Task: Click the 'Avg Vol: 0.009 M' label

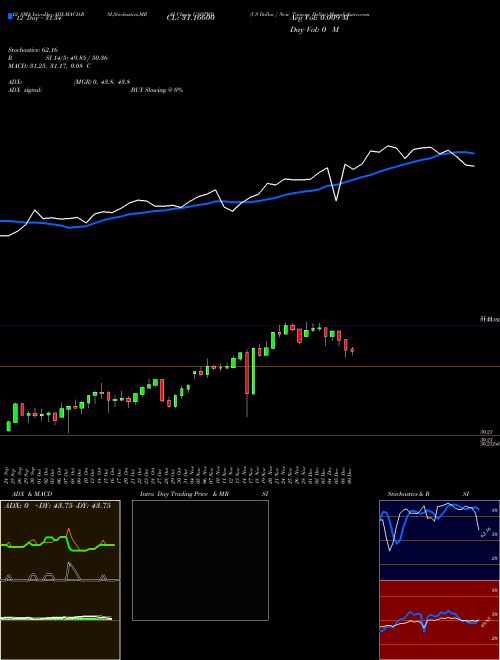Action: [x=320, y=18]
